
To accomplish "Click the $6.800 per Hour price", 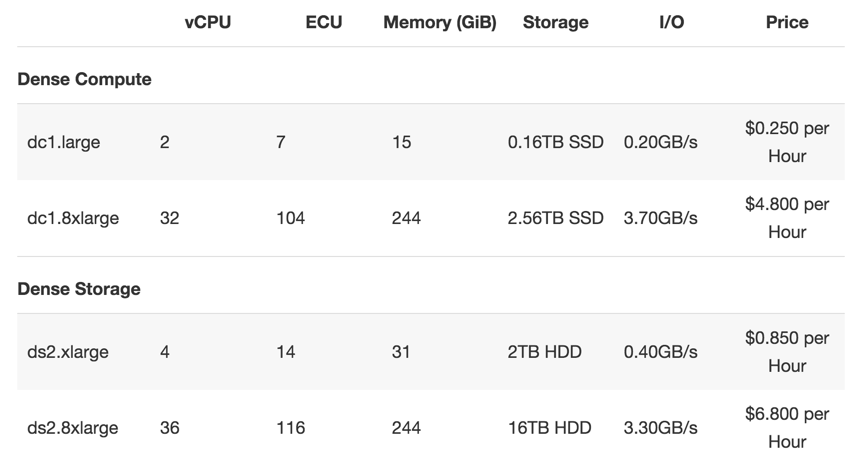I will click(x=787, y=428).
